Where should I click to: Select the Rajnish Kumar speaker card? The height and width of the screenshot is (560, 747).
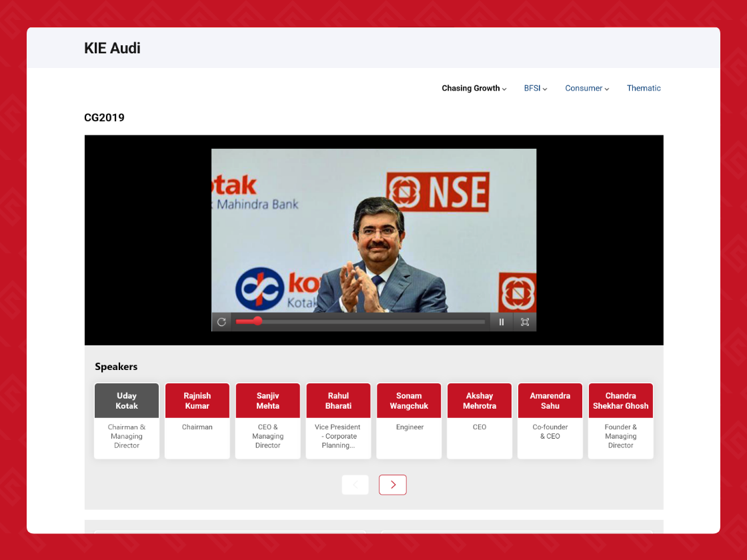197,421
